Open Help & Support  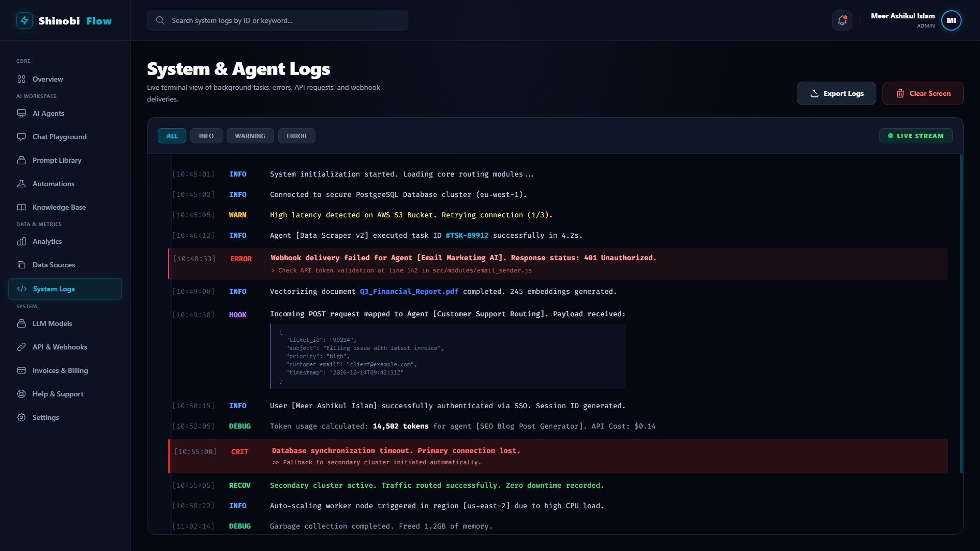tap(65, 394)
